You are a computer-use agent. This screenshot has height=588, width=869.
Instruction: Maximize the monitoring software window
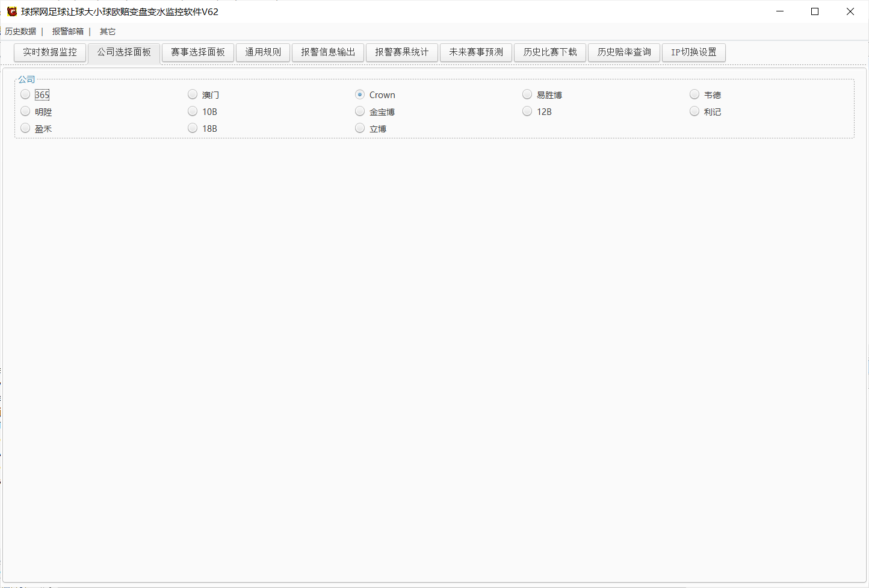815,11
